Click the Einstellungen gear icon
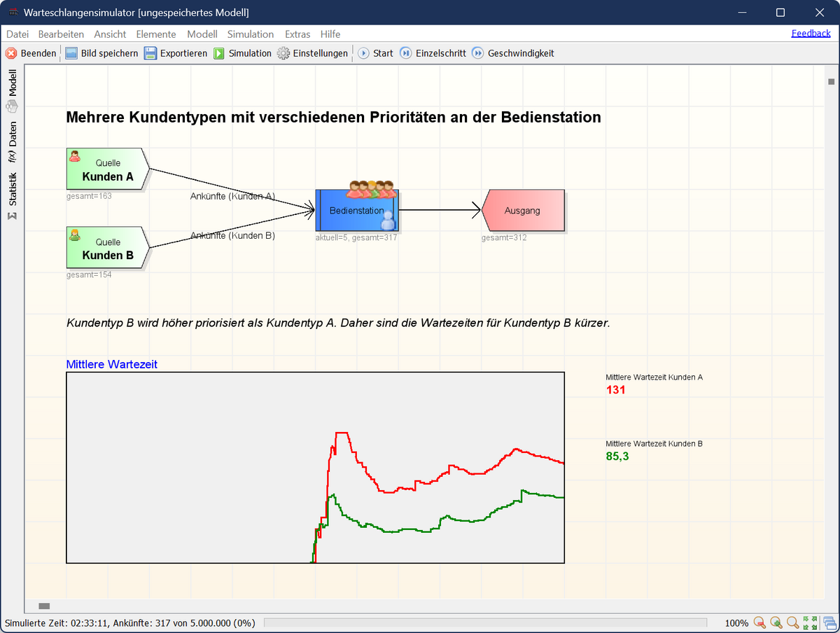The image size is (840, 633). point(283,53)
